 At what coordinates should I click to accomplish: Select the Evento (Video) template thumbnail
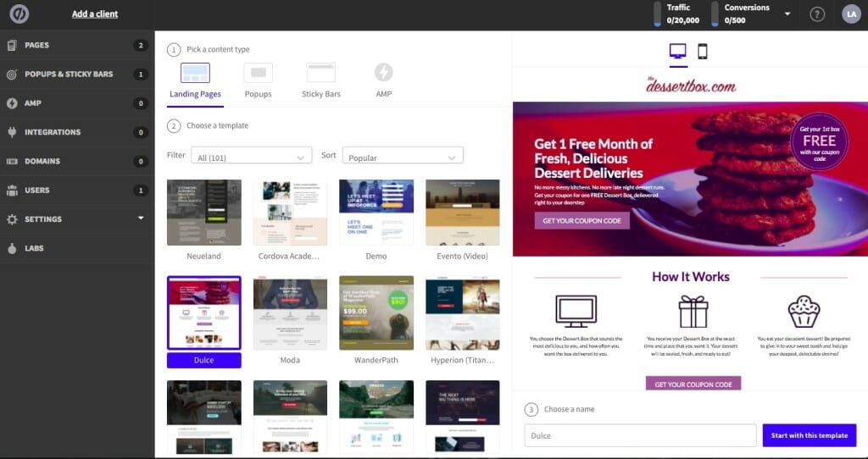point(463,213)
